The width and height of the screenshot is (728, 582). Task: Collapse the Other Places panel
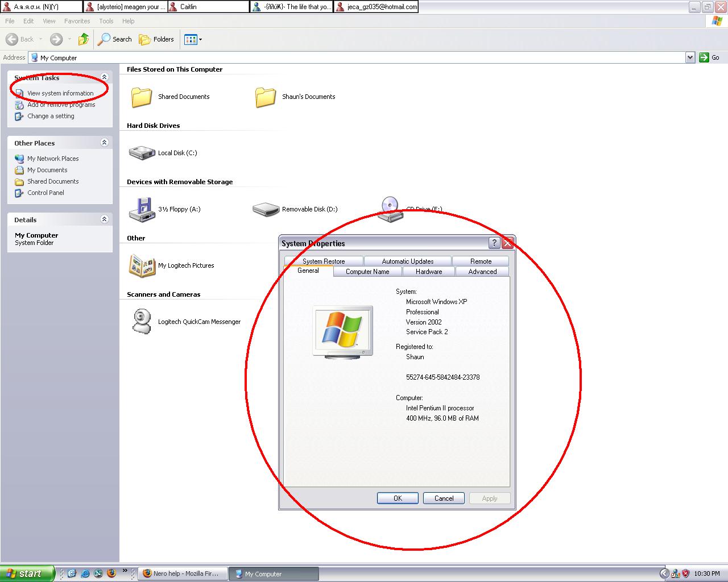point(104,143)
